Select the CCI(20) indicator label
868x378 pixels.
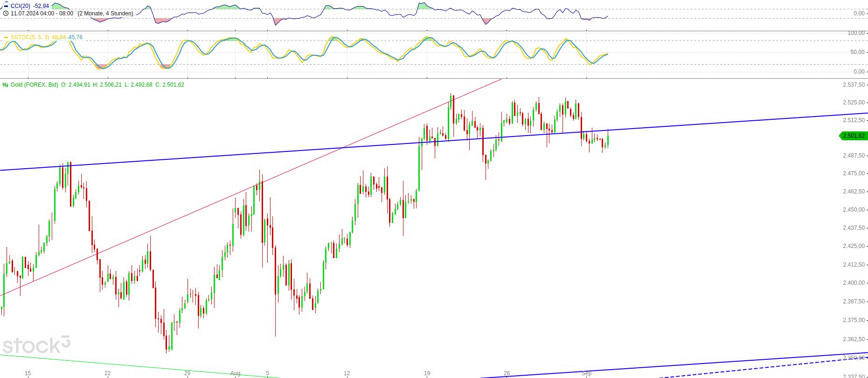tap(21, 6)
